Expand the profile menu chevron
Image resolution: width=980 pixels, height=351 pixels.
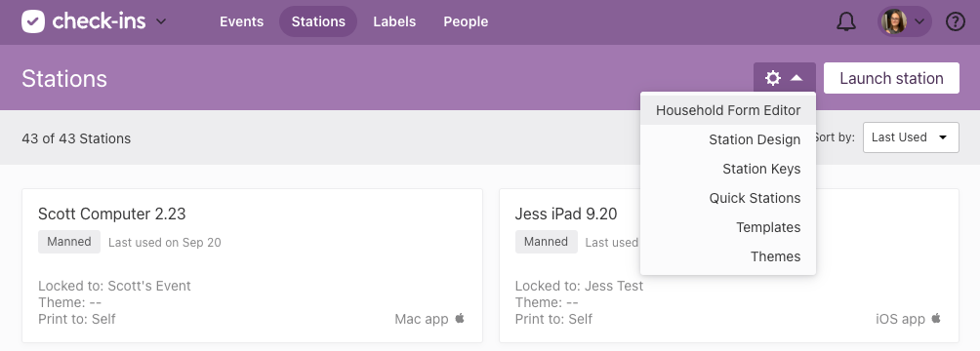(x=919, y=21)
